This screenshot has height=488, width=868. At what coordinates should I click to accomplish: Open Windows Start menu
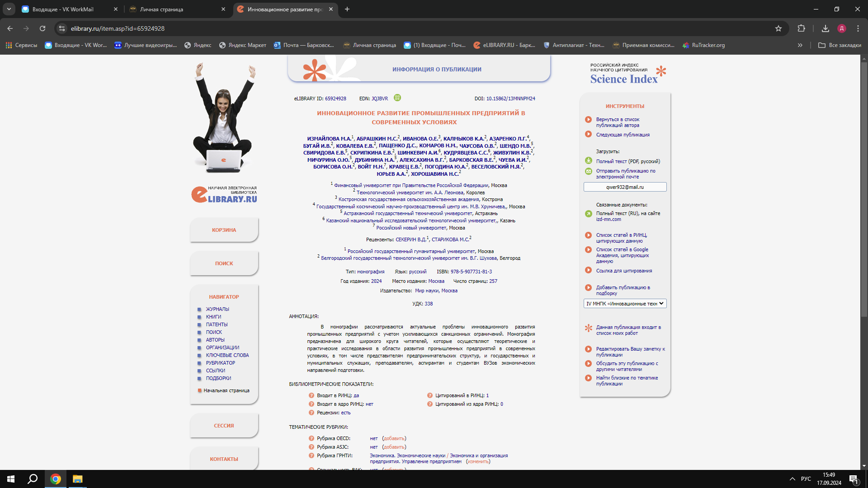(x=11, y=479)
